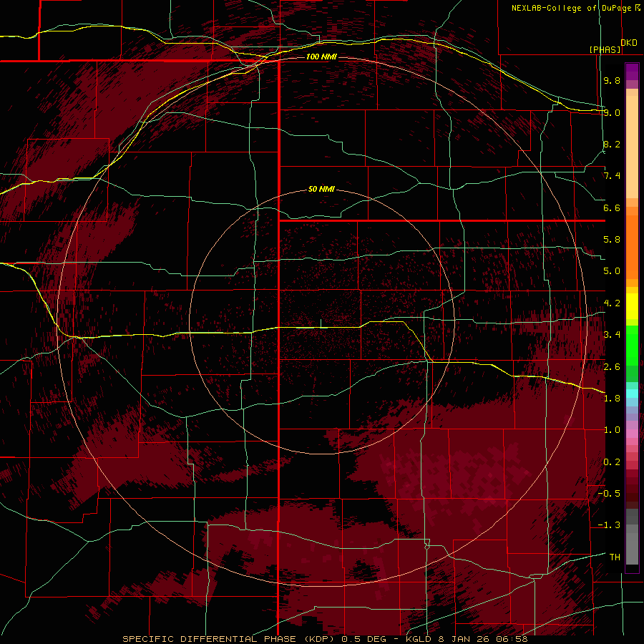
Task: Click the SPECIFIC DIFFERENTIAL PHASE (KDP) caption
Action: 228,639
